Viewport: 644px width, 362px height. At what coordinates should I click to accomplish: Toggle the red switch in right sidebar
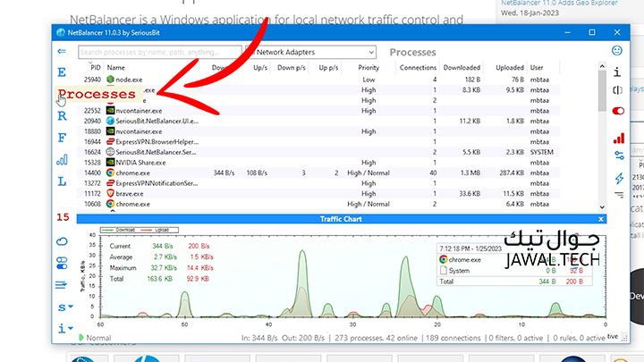[618, 110]
